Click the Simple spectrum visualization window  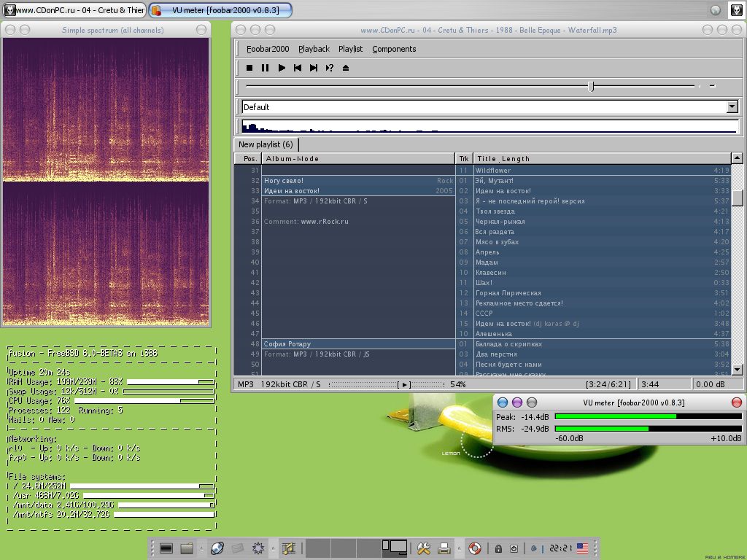[106, 182]
